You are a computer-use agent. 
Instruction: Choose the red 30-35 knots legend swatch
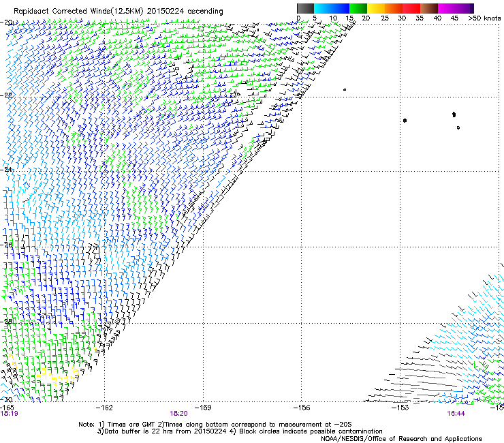click(411, 8)
